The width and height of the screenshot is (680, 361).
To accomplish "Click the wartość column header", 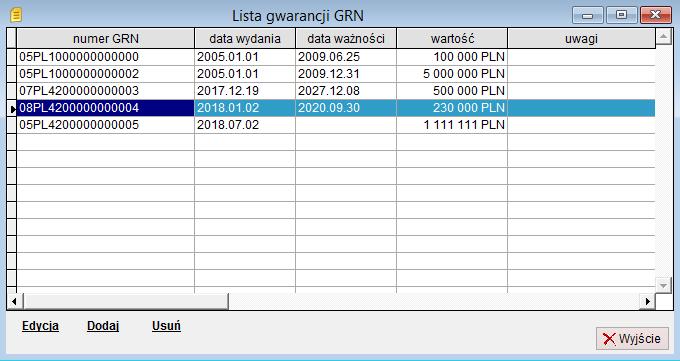I will coord(452,39).
